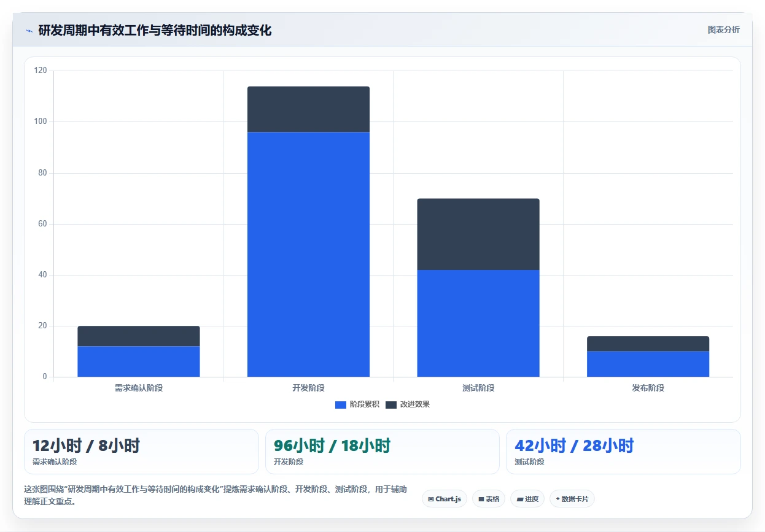The image size is (765, 532).
Task: Click the 100 y-axis tick label
Action: 41,121
